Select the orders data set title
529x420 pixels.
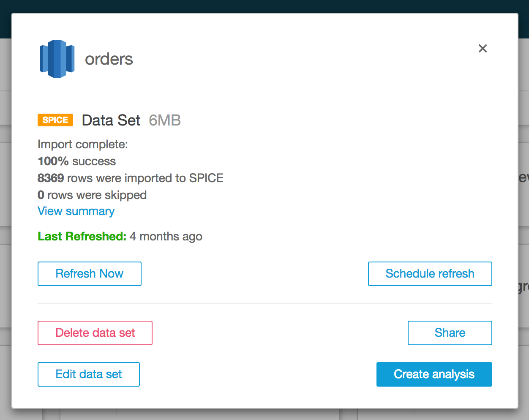pyautogui.click(x=109, y=59)
